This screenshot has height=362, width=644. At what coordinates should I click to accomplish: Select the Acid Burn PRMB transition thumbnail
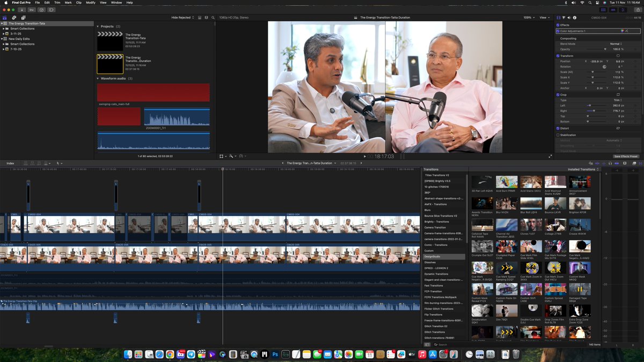click(506, 182)
